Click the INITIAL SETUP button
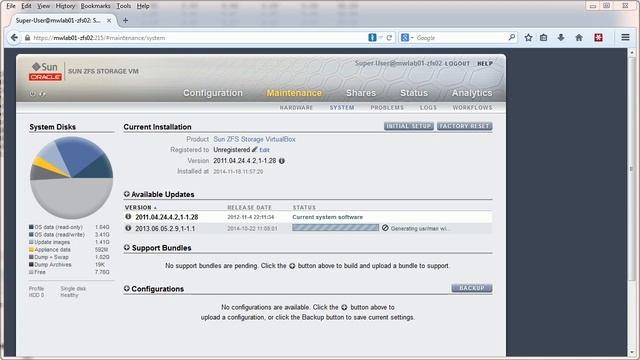 tap(409, 126)
